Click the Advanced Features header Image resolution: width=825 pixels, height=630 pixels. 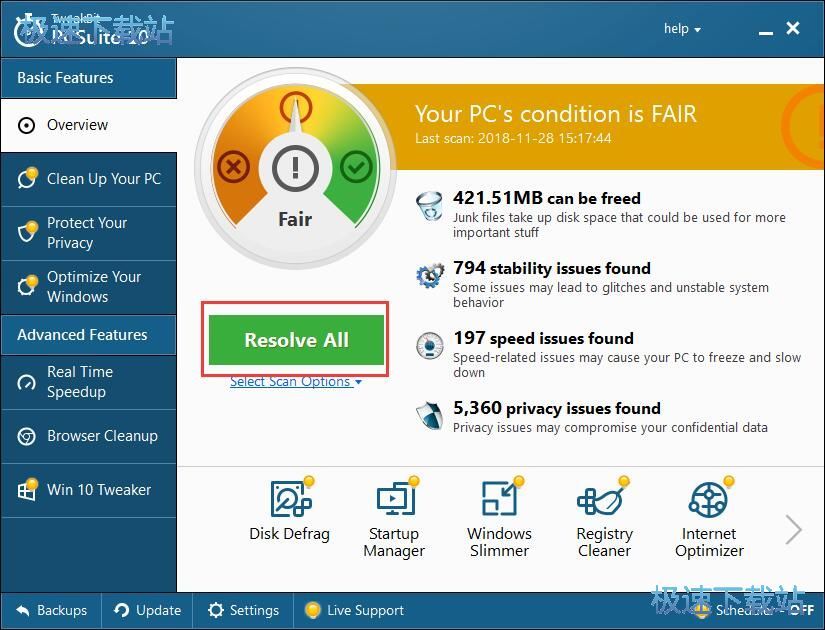88,335
